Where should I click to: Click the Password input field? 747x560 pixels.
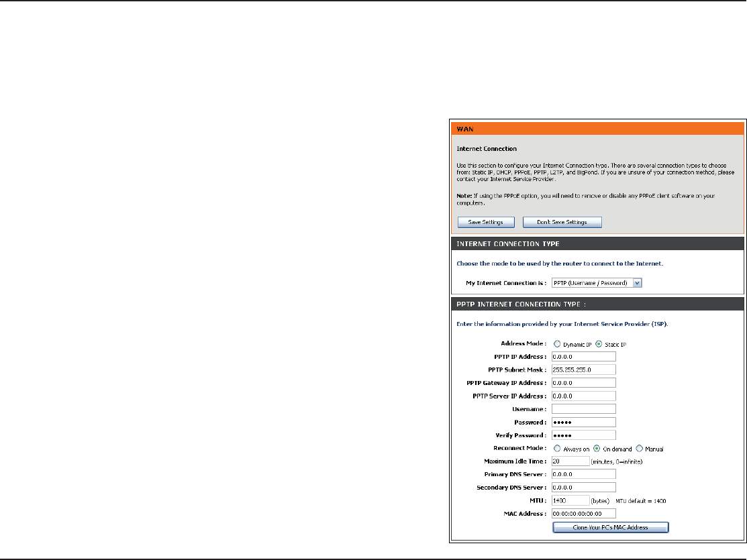point(584,423)
